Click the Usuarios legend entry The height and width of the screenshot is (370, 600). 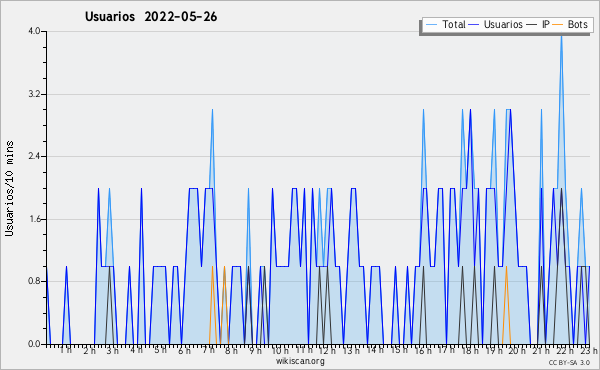[496, 25]
